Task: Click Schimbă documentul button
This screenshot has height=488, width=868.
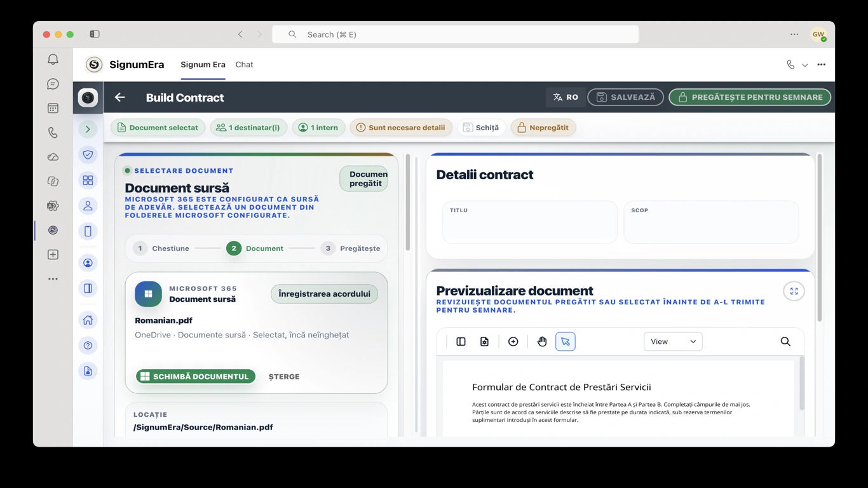Action: click(x=196, y=377)
